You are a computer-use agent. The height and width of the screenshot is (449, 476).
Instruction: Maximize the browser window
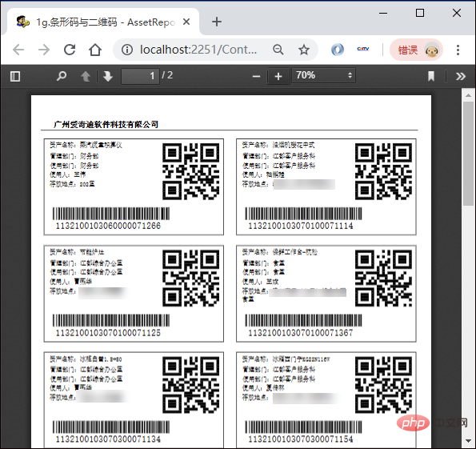click(420, 13)
